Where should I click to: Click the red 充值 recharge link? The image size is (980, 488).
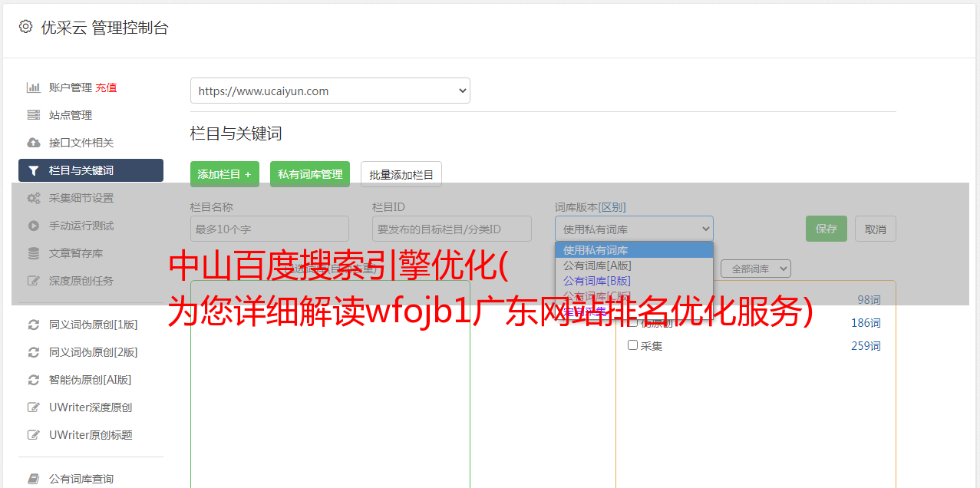click(106, 87)
